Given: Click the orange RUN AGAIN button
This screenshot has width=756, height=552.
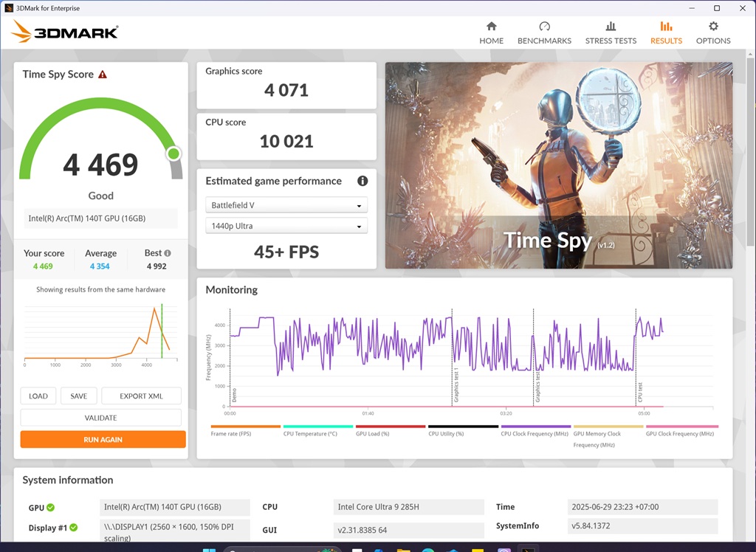Looking at the screenshot, I should (103, 439).
